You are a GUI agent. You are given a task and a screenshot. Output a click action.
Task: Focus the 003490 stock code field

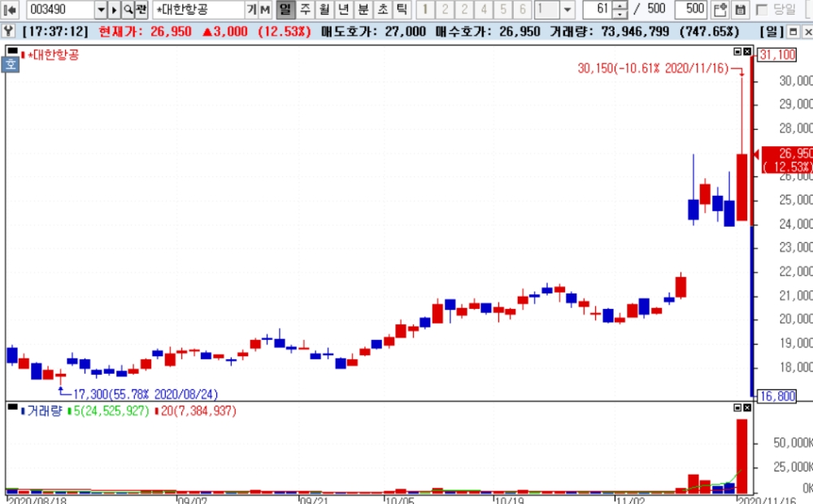(60, 9)
